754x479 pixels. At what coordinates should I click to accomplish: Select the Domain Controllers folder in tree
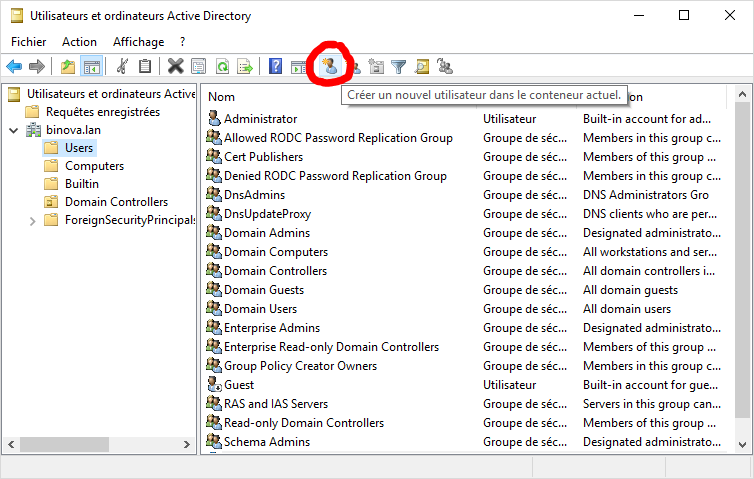pyautogui.click(x=116, y=202)
